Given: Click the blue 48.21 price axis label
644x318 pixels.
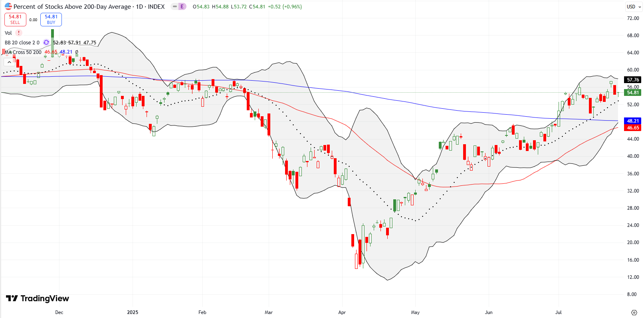Looking at the screenshot, I should (633, 121).
